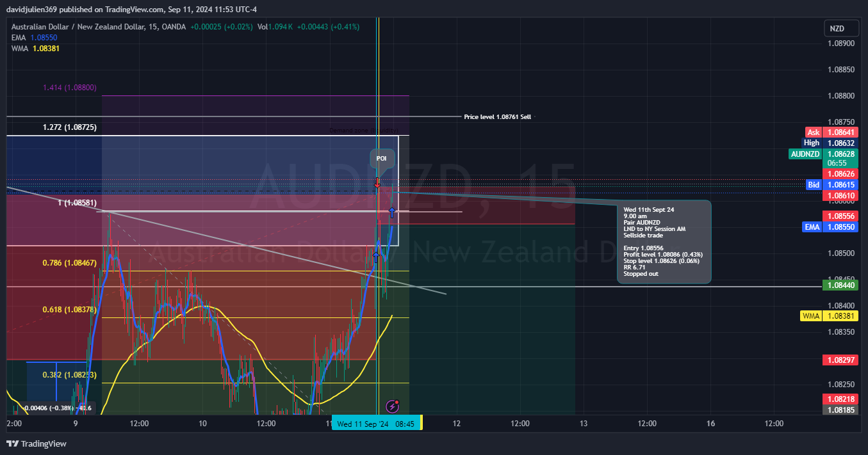
Task: Click the 1.414 (1.08800) Fibonacci label
Action: [x=70, y=88]
